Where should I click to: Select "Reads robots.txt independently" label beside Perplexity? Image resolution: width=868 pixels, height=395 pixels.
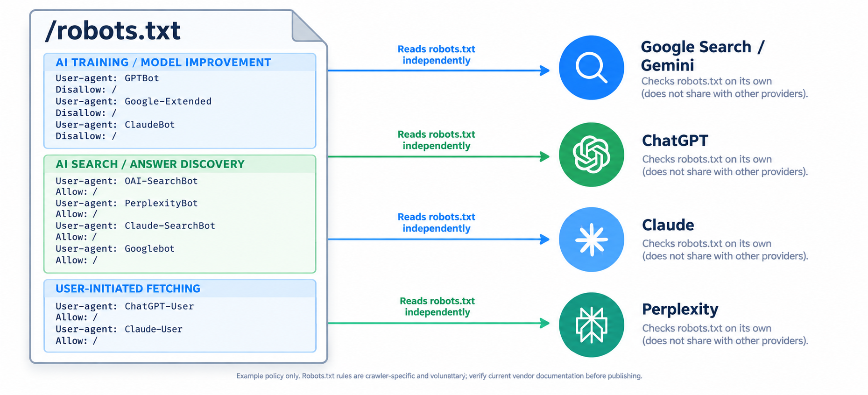point(438,307)
